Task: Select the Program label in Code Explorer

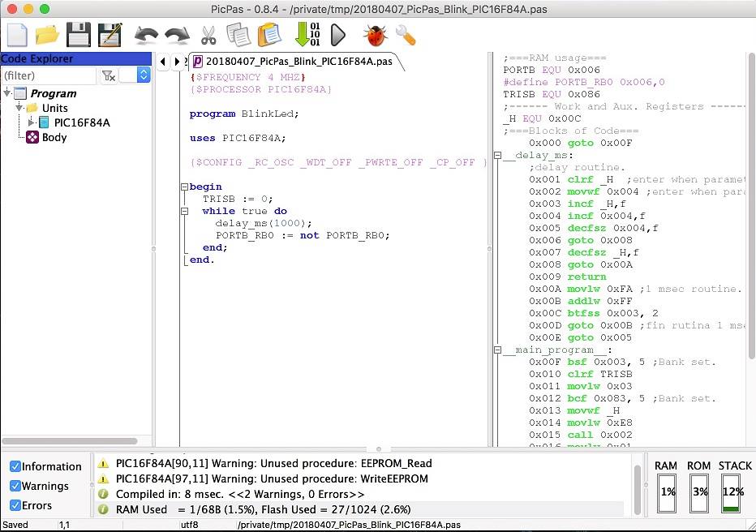Action: [53, 93]
